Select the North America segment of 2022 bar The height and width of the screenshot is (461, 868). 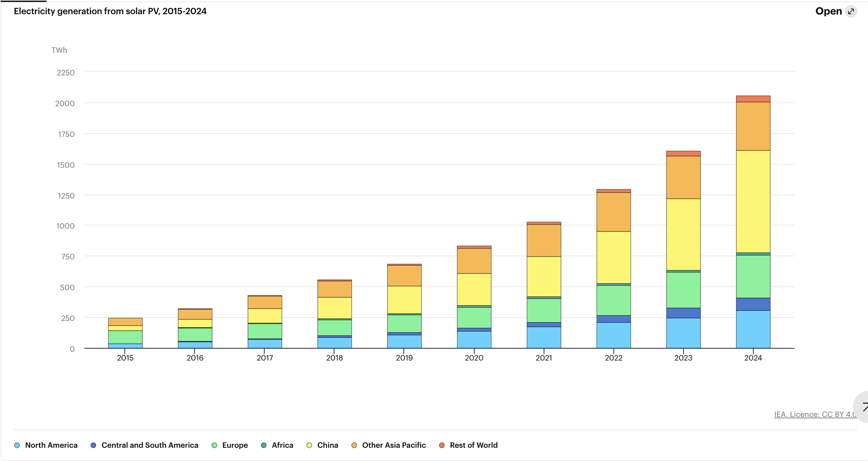pyautogui.click(x=614, y=335)
